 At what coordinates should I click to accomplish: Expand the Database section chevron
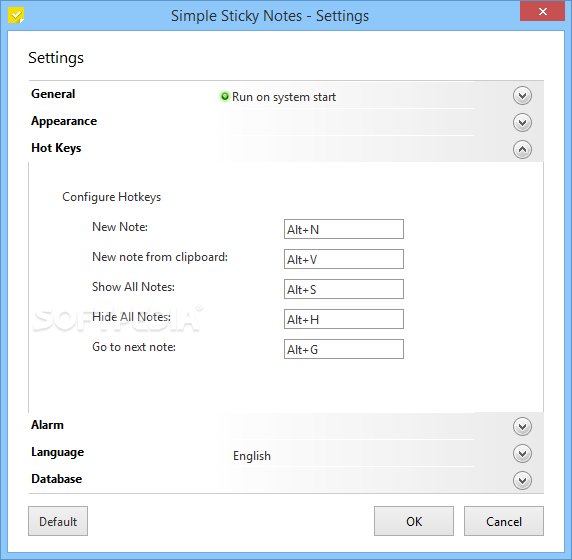(x=522, y=480)
